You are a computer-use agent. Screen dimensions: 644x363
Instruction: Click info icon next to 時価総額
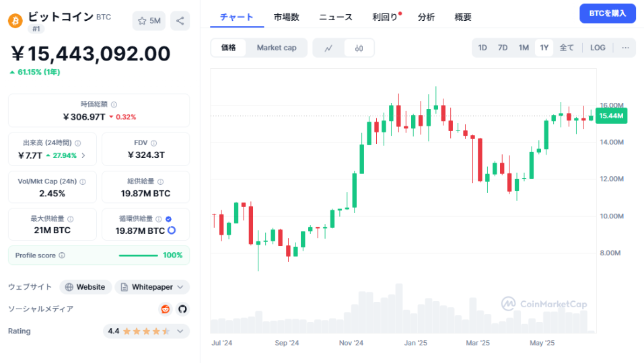click(x=114, y=105)
